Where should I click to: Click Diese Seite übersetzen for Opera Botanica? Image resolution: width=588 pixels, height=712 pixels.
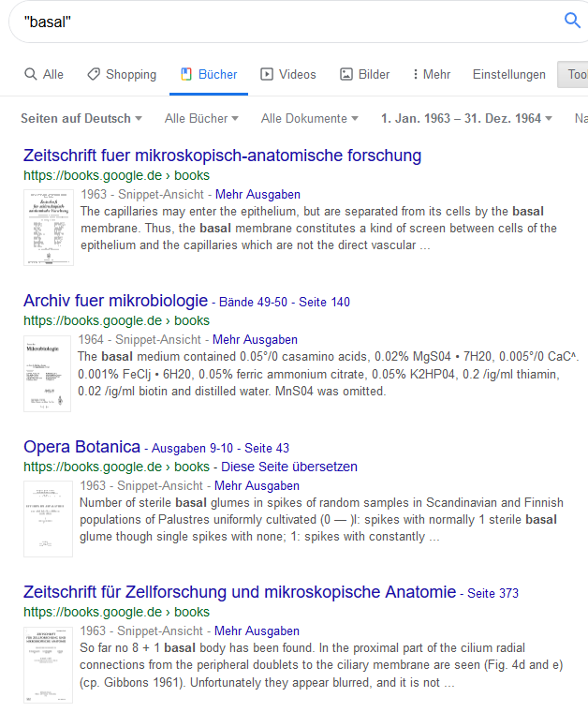(x=288, y=467)
